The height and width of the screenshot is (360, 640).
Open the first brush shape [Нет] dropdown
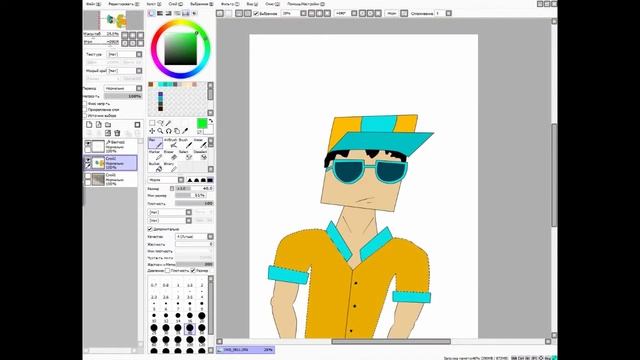(170, 212)
